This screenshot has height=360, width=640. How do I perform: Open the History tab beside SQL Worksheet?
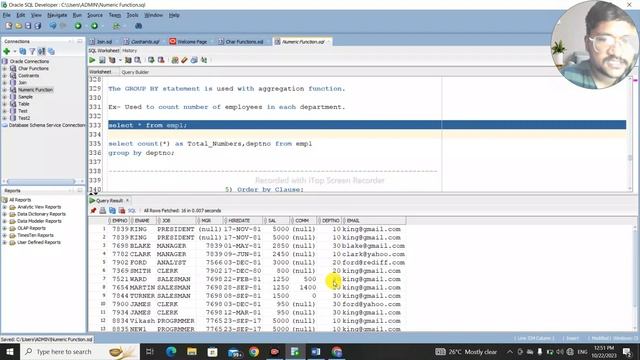tap(129, 51)
